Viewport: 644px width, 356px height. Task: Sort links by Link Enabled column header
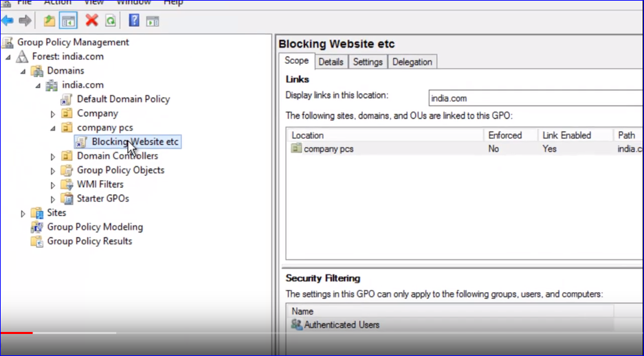[x=575, y=135]
